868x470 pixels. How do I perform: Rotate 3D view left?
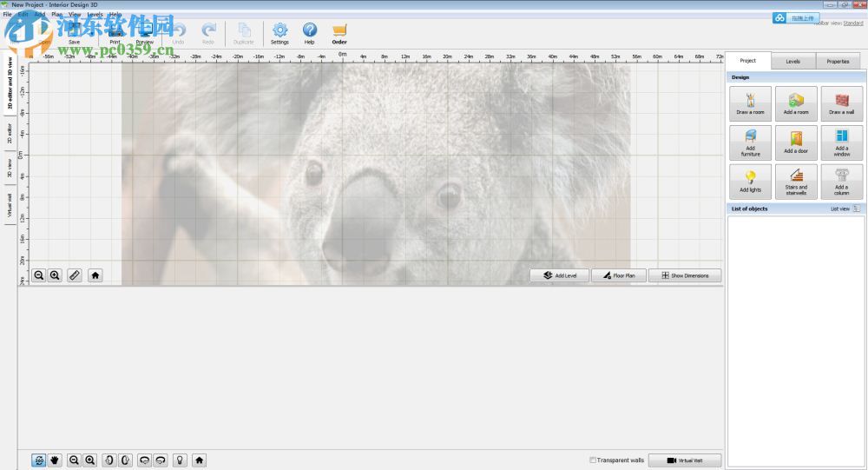[109, 460]
